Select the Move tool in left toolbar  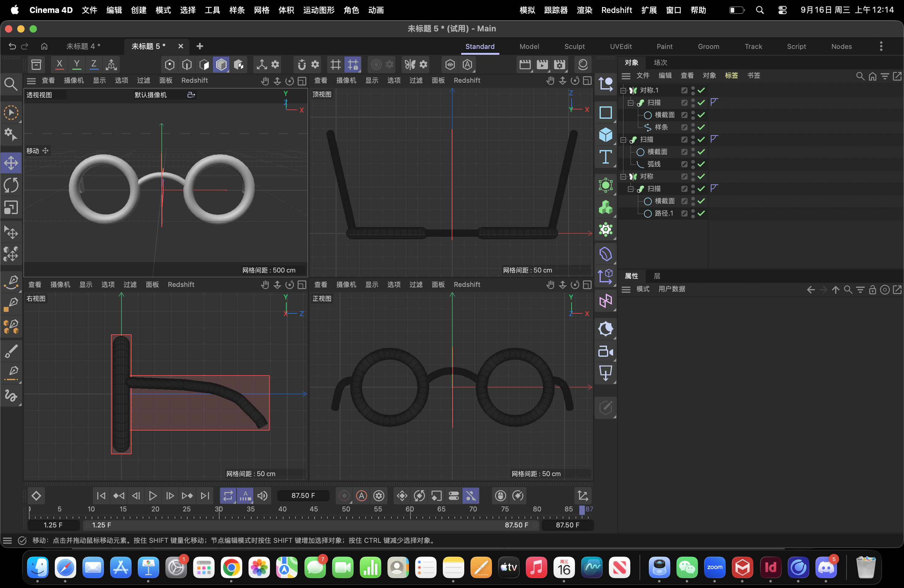click(x=11, y=163)
